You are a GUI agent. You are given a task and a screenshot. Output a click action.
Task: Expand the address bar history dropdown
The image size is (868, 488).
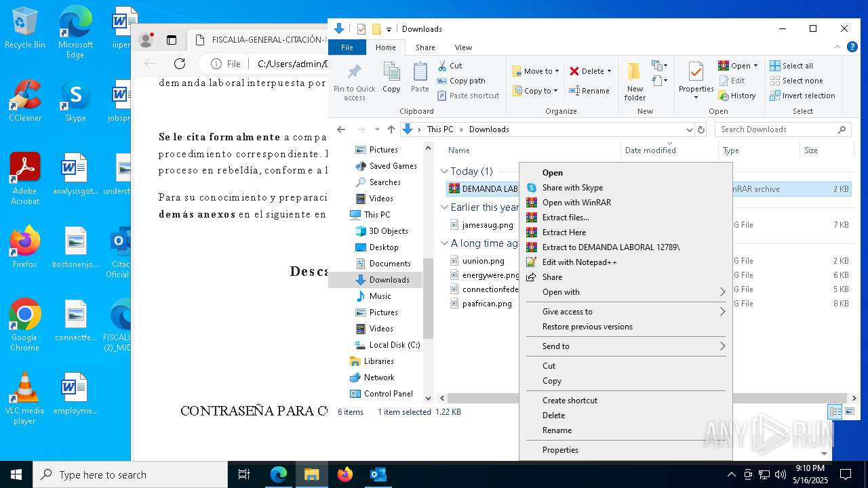pos(690,129)
